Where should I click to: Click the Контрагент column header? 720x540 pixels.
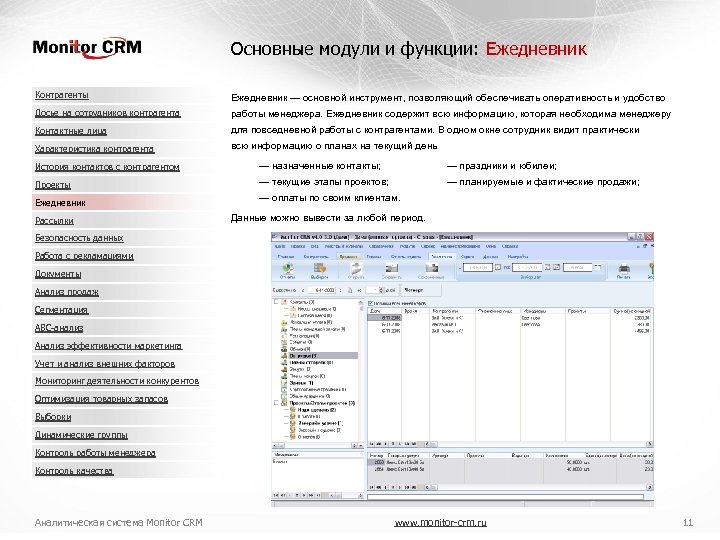point(452,311)
